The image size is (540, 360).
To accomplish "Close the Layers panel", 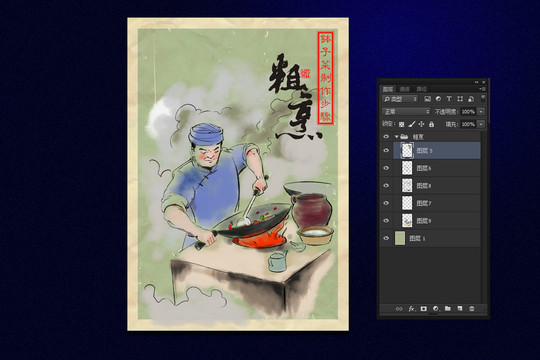I will coord(484,82).
